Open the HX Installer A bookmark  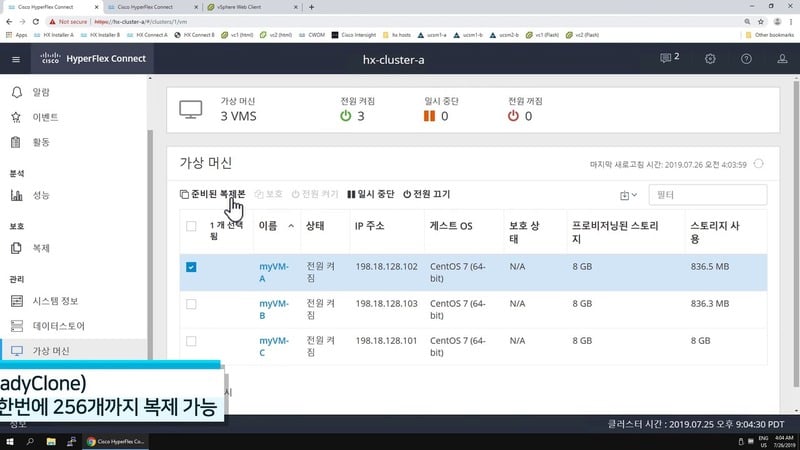54,35
